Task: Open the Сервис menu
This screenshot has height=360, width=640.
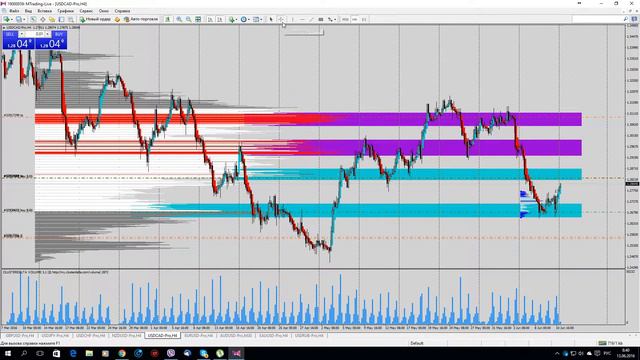Action: click(x=86, y=11)
